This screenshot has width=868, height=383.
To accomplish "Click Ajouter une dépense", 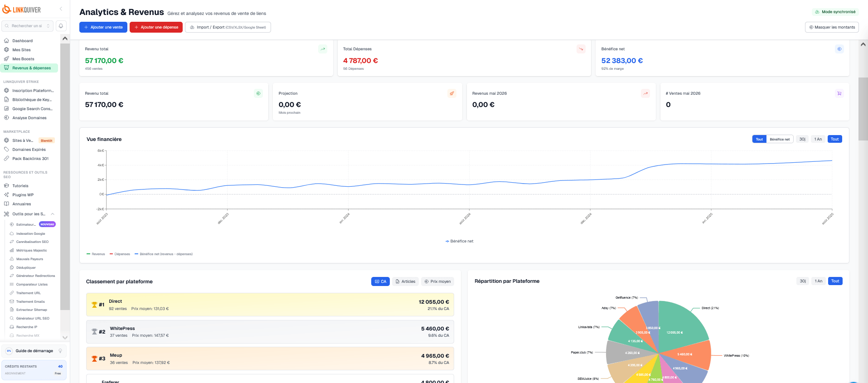I will coord(156,27).
